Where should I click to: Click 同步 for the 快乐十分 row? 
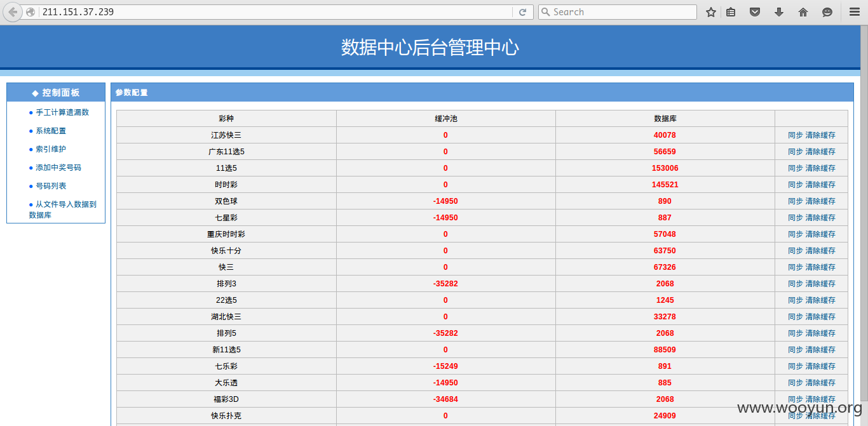point(796,251)
